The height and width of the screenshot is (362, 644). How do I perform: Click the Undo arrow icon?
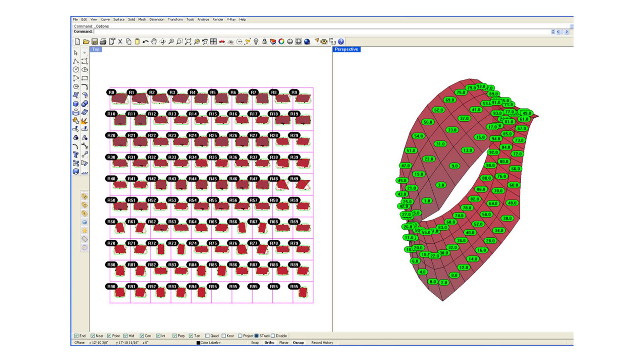(x=146, y=42)
